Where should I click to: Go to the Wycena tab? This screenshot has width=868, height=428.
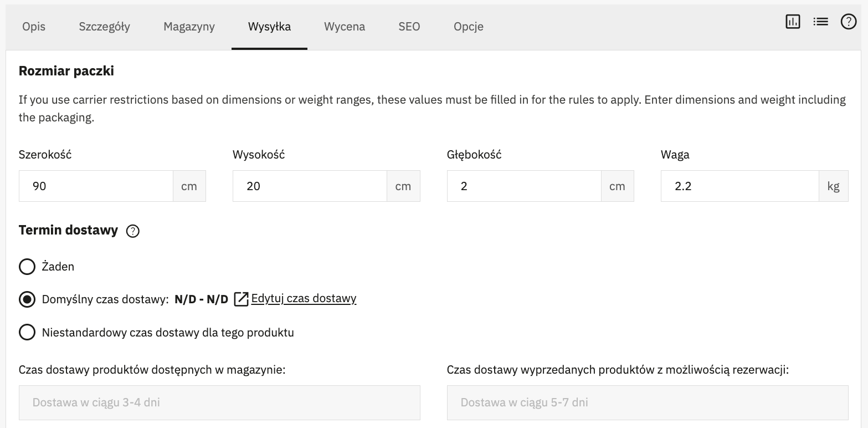pos(345,27)
